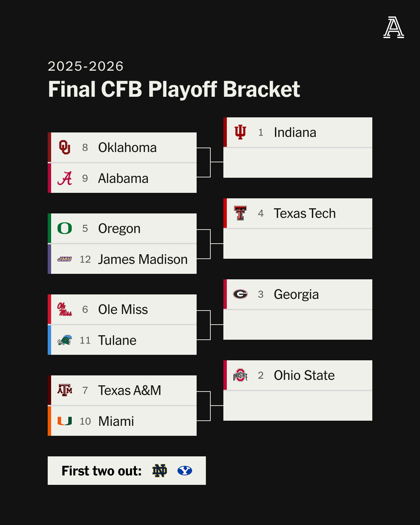Click The Athletic logo in top corner

coord(394,27)
